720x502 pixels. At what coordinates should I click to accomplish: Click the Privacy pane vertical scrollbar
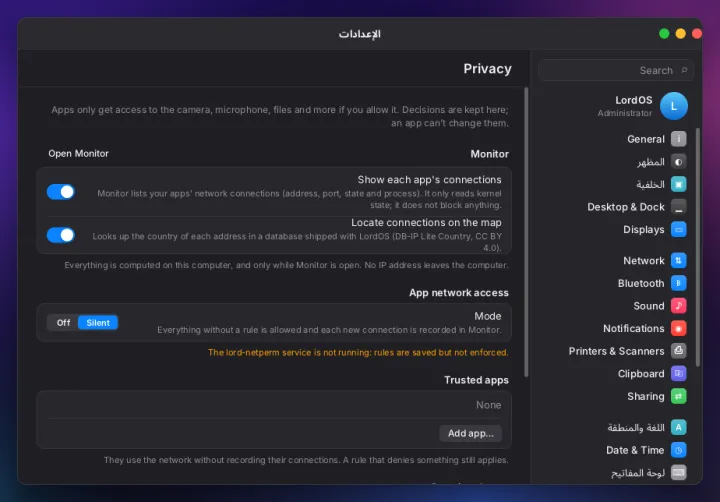click(526, 232)
